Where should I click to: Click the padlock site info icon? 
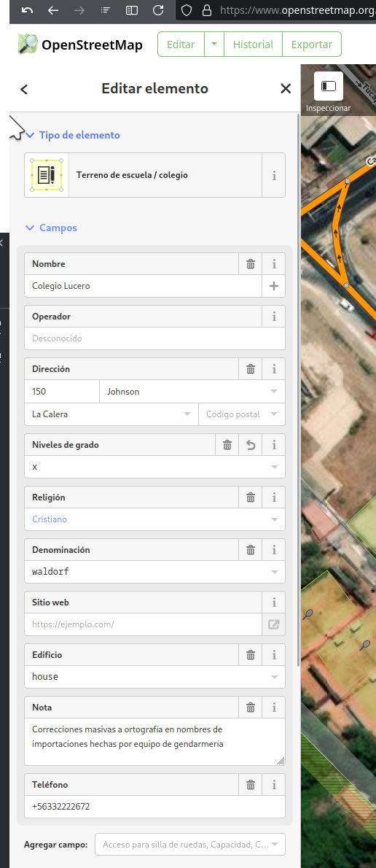click(x=207, y=10)
